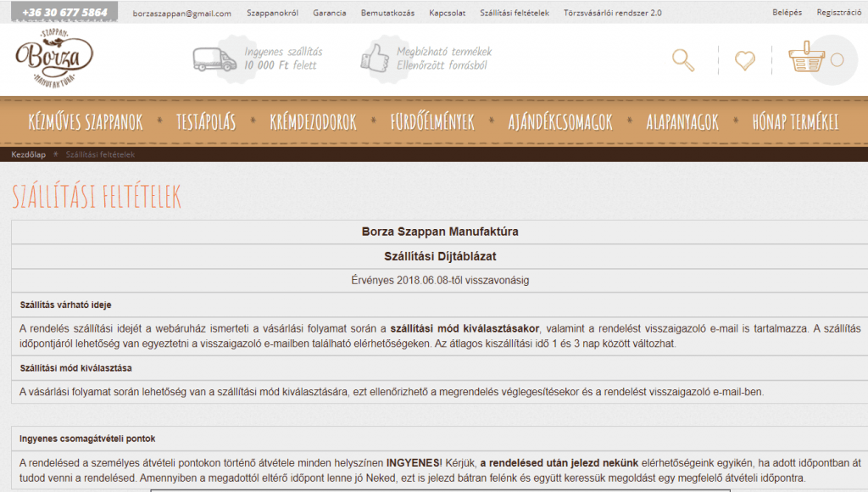Click the Szállítási feltételek page heading
This screenshot has width=868, height=492.
pos(97,197)
